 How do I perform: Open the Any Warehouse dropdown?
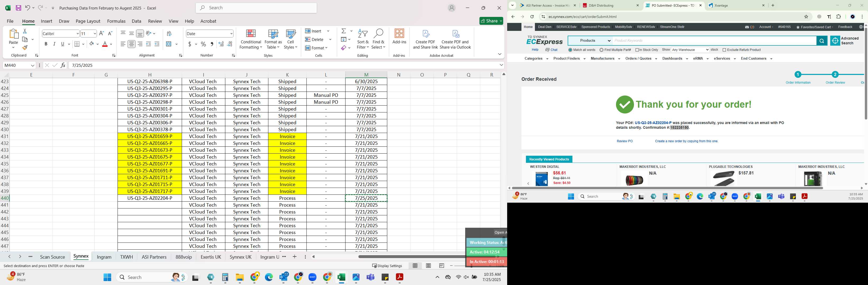(x=690, y=50)
